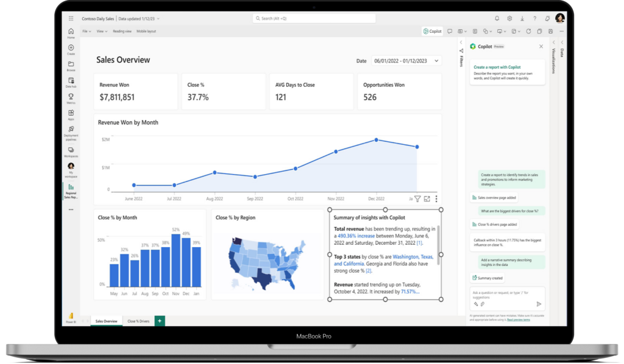624x364 pixels.
Task: Send the Copilot message
Action: (539, 304)
